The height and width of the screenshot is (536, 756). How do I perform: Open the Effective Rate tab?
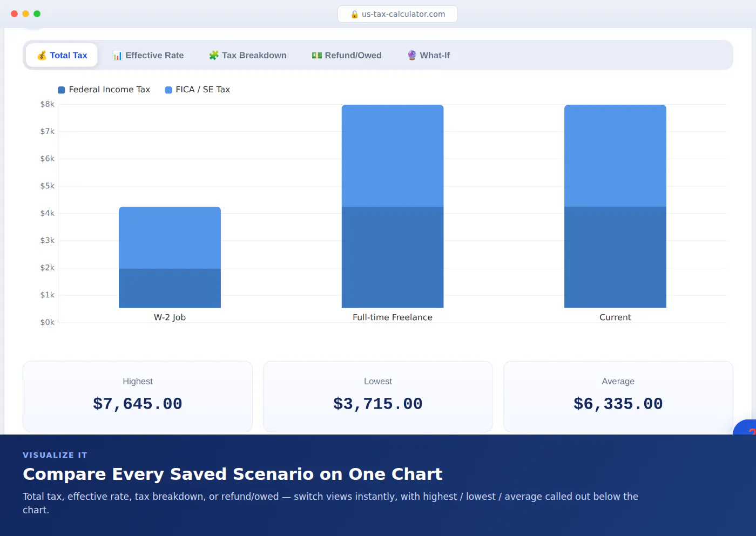[148, 55]
